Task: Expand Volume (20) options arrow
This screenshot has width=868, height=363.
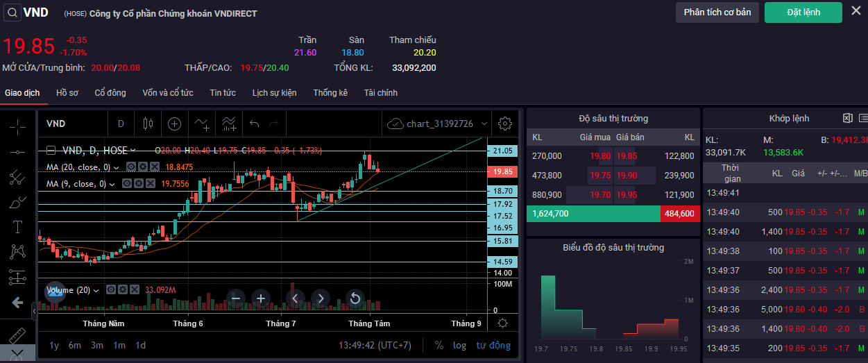Action: [x=96, y=290]
